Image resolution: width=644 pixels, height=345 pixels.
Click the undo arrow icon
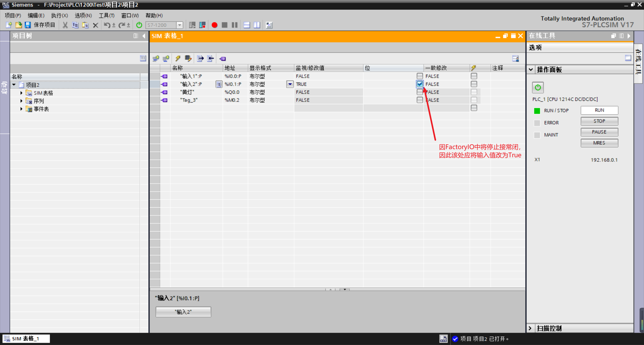coord(107,25)
